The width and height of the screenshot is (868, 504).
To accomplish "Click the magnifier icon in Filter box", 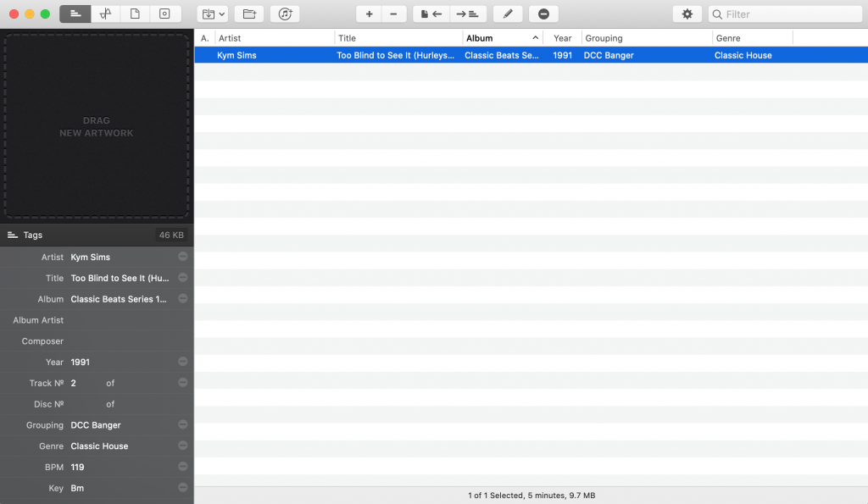I will tap(717, 14).
